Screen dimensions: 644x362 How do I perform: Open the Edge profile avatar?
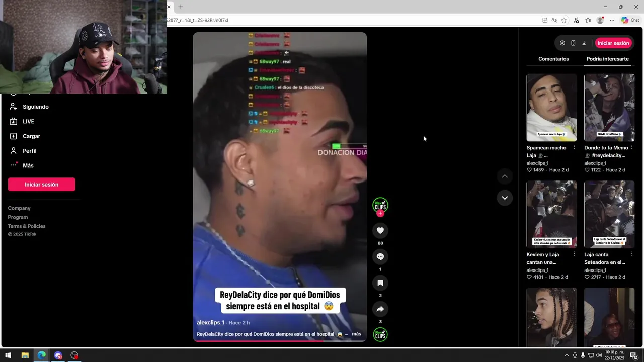600,20
